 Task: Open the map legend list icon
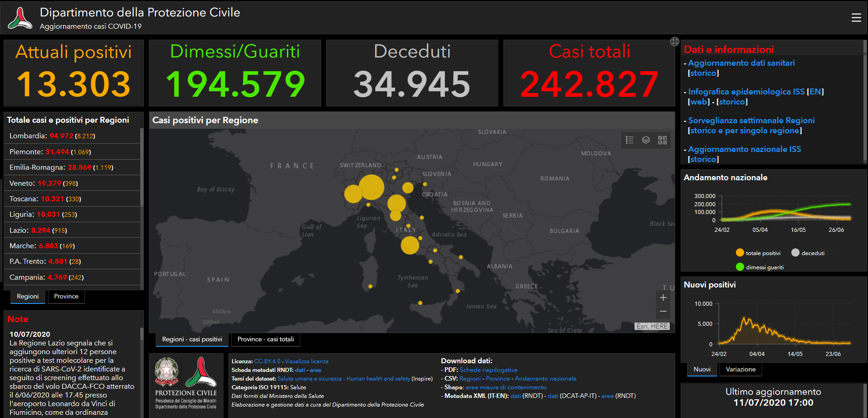630,140
